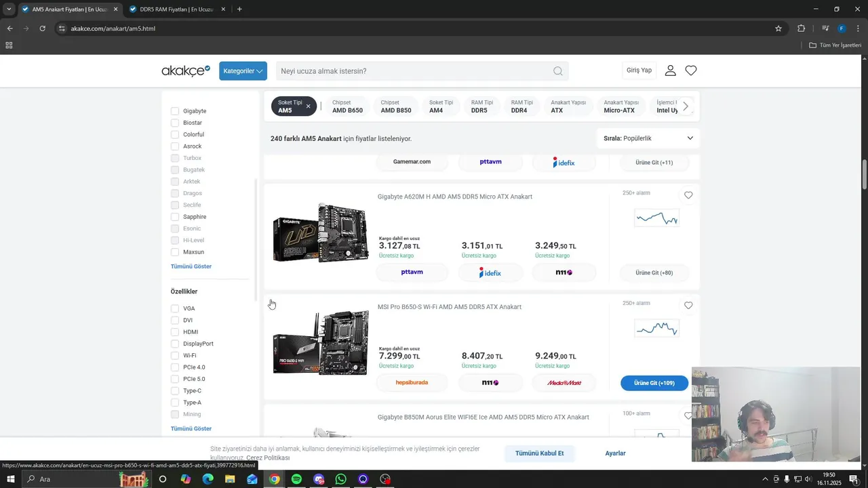View MSI Pro B650-S price history chart
Viewport: 868px width, 488px height.
tap(656, 328)
